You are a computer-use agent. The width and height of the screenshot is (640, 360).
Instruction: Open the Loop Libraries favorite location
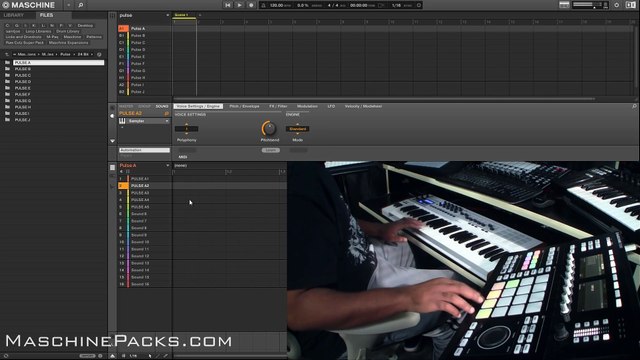38,31
